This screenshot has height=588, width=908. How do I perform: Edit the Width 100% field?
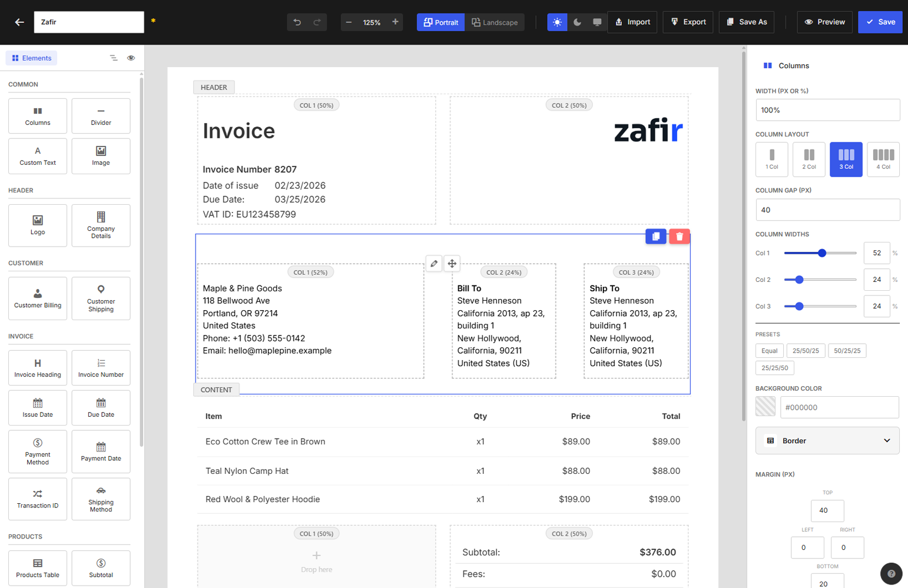coord(827,110)
